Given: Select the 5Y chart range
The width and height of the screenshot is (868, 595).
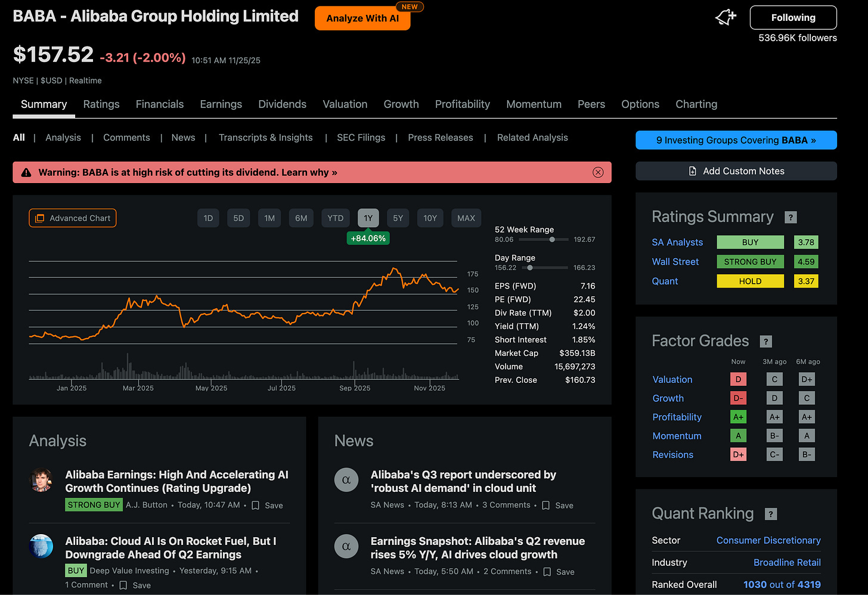Looking at the screenshot, I should [398, 218].
